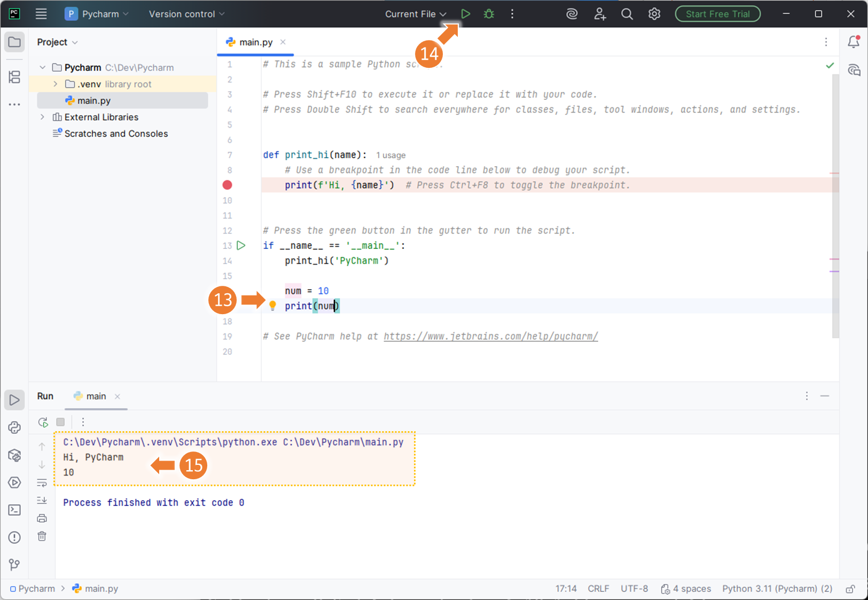
Task: Toggle soft-wrap in the run console
Action: pyautogui.click(x=42, y=483)
